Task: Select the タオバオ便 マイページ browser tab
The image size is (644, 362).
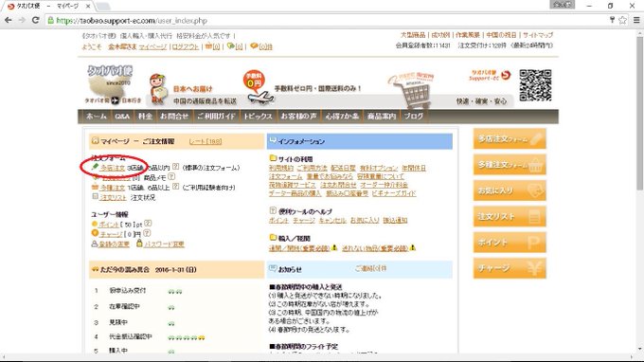Action: pos(48,7)
